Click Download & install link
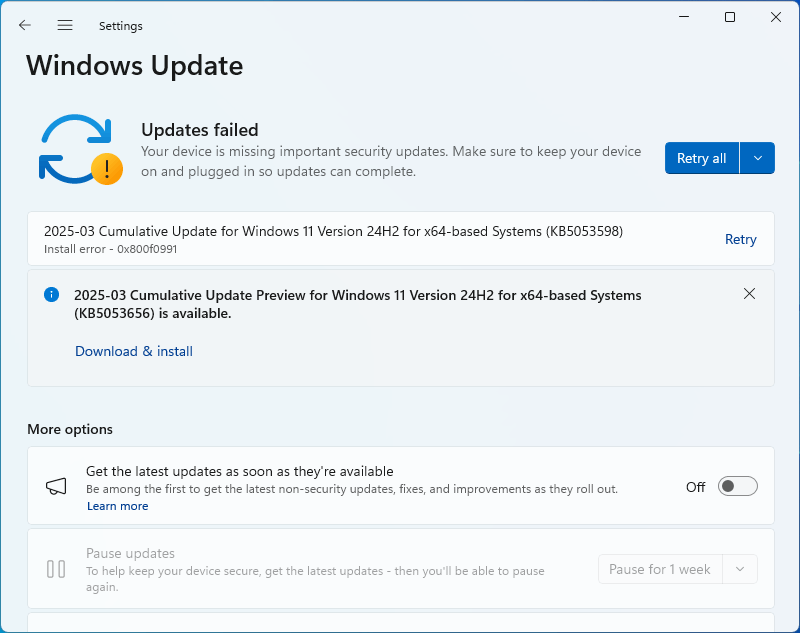 tap(134, 351)
